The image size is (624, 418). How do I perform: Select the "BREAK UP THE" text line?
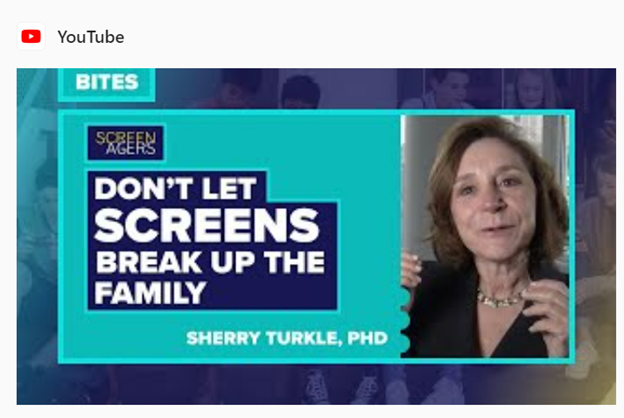click(x=211, y=262)
